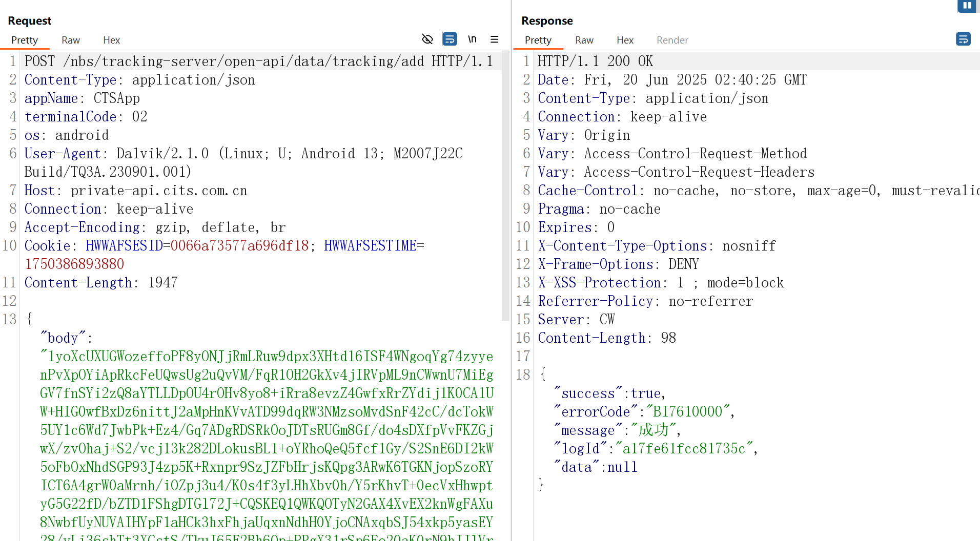Screen dimensions: 980x541
Task: Click the Host header line in request
Action: click(x=136, y=191)
